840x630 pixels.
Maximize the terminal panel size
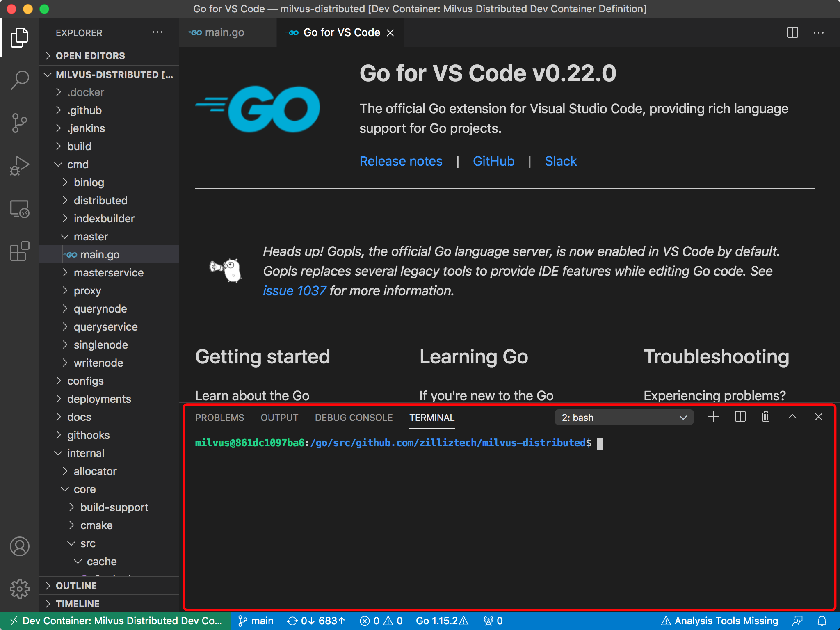pyautogui.click(x=792, y=417)
